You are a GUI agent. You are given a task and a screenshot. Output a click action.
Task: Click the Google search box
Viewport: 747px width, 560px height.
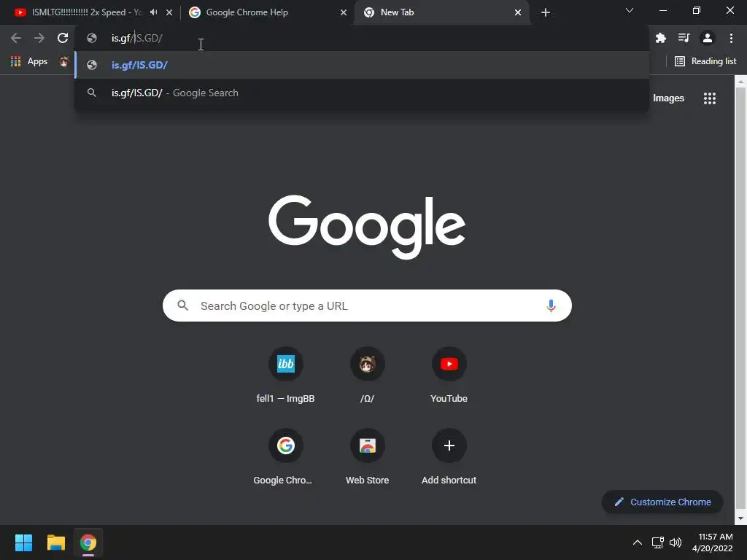[x=367, y=306]
